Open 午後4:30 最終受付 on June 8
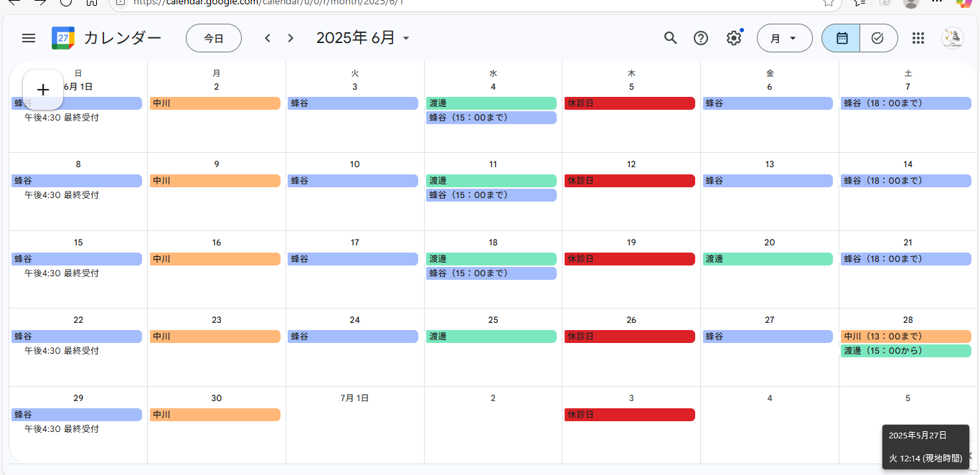This screenshot has height=475, width=980. point(77,195)
